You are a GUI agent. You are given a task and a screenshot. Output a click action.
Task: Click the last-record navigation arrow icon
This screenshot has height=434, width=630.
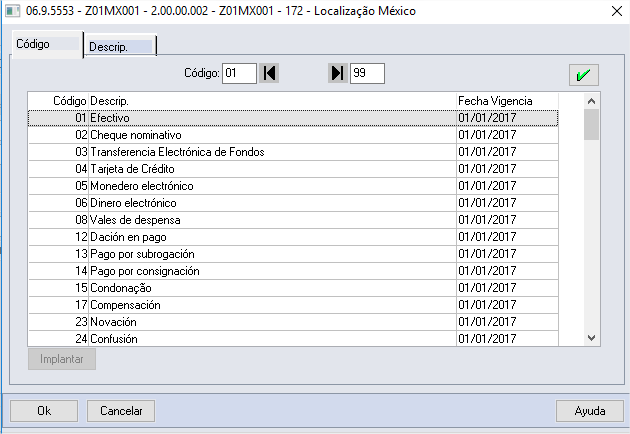338,74
